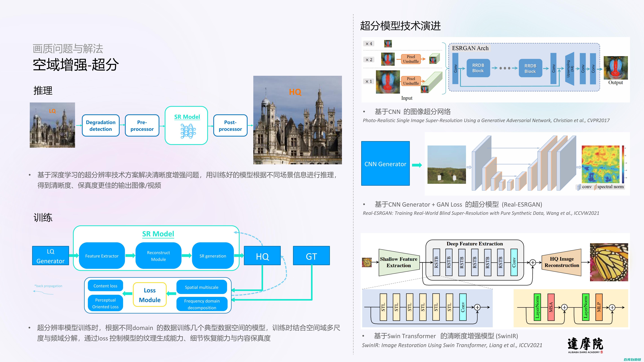Click the SwinIR ICCV2021 citation text
The height and width of the screenshot is (362, 644).
pyautogui.click(x=452, y=345)
